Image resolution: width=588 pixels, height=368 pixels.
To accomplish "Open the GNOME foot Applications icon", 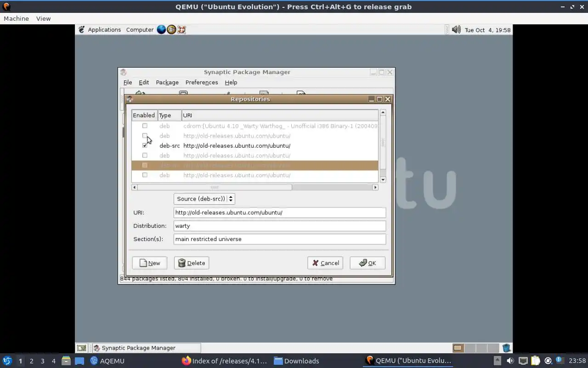I will pyautogui.click(x=82, y=29).
